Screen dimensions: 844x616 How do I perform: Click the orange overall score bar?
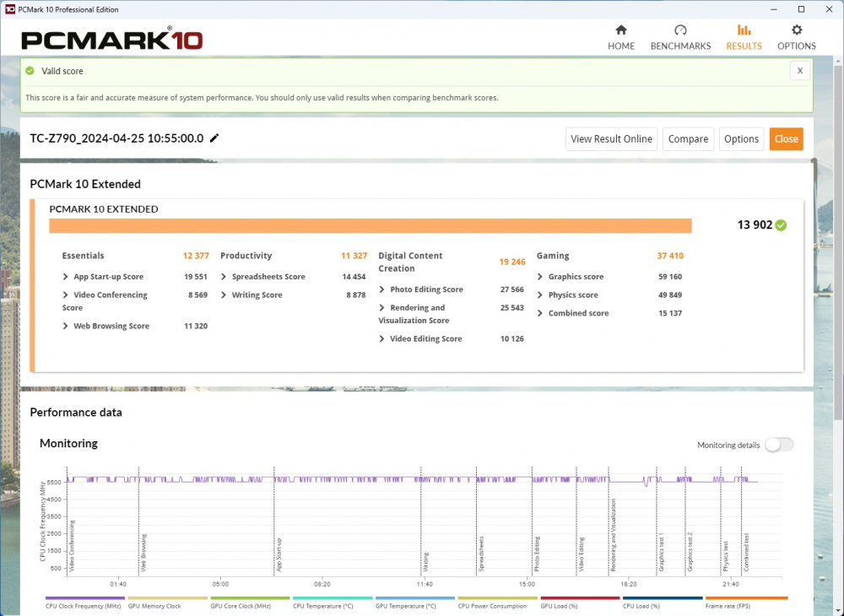[371, 226]
